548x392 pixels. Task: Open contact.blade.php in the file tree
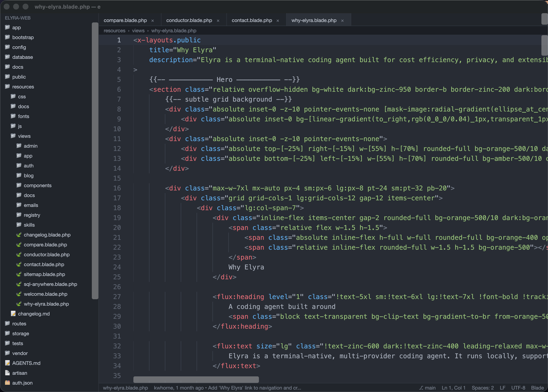[44, 264]
